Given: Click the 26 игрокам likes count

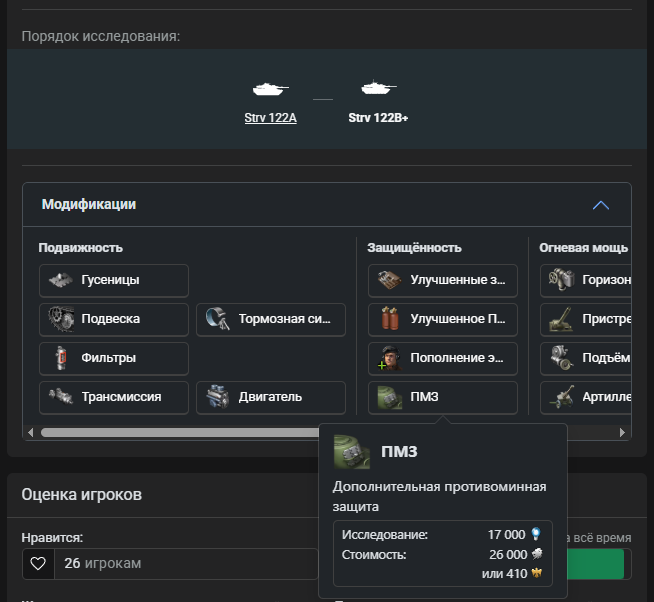Looking at the screenshot, I should click(103, 563).
